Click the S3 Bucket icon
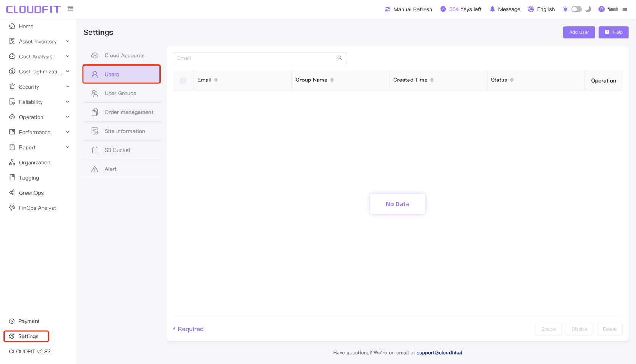The width and height of the screenshot is (636, 364). (x=95, y=150)
